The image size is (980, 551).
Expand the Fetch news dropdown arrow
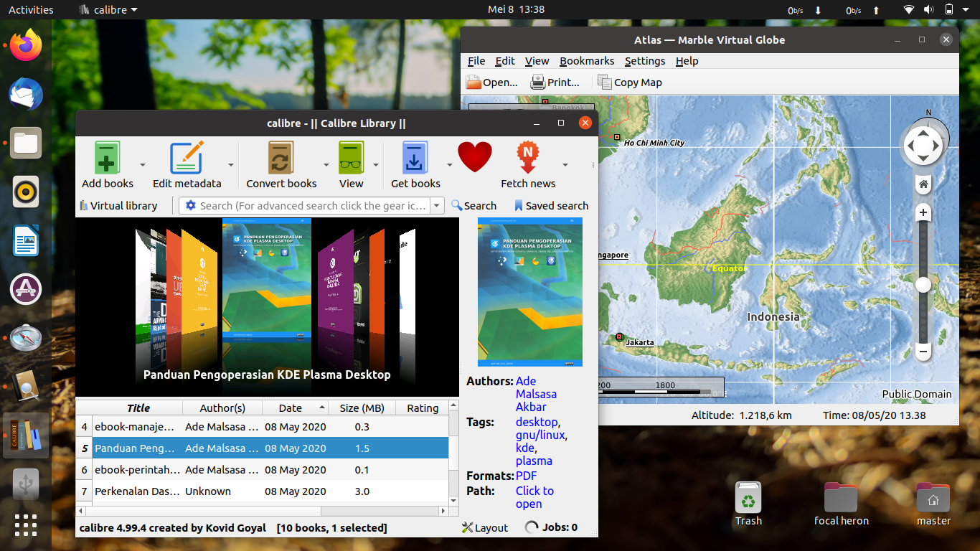(x=565, y=164)
